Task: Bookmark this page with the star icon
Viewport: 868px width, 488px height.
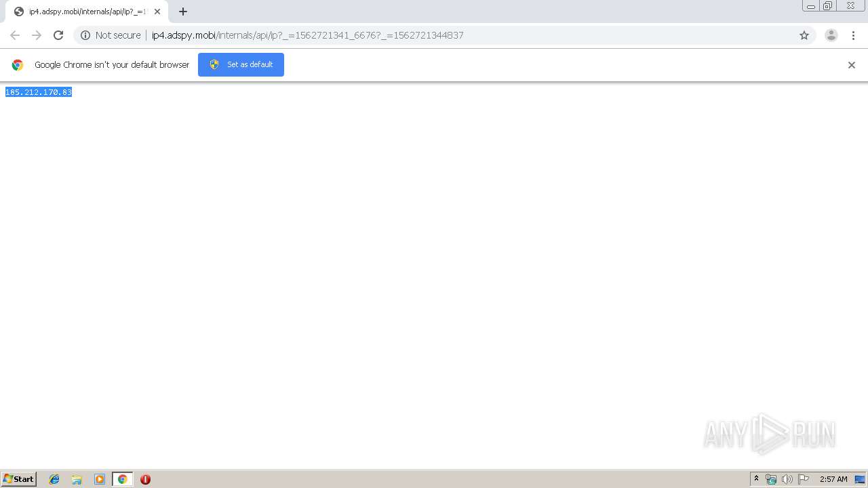Action: pyautogui.click(x=804, y=35)
